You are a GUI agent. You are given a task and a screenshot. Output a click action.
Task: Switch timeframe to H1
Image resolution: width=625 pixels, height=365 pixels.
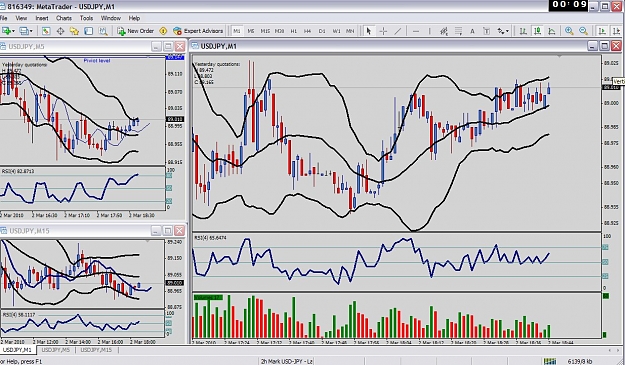tap(294, 31)
